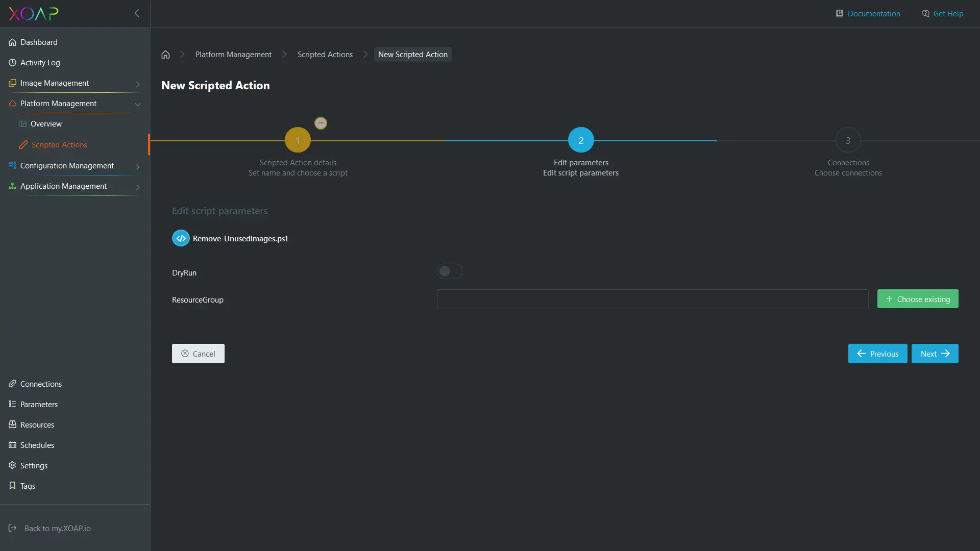Click the Remove-UnusedImages.ps1 script name

[x=240, y=239]
